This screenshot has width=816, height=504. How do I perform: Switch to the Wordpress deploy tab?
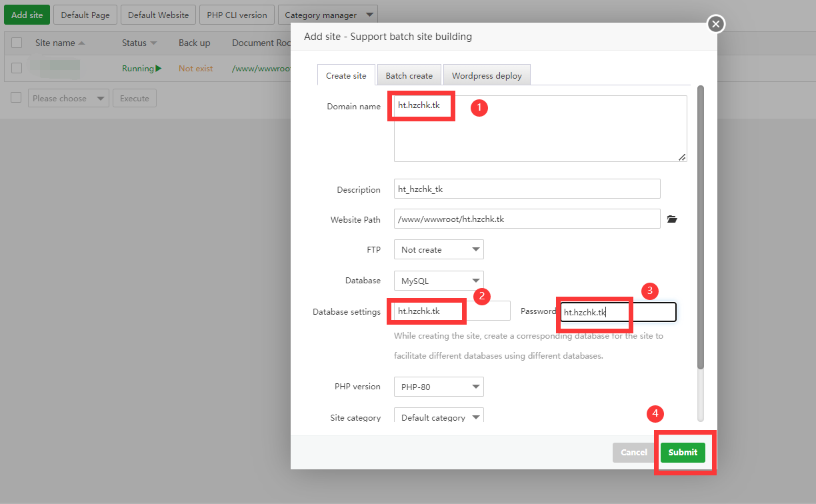click(487, 75)
